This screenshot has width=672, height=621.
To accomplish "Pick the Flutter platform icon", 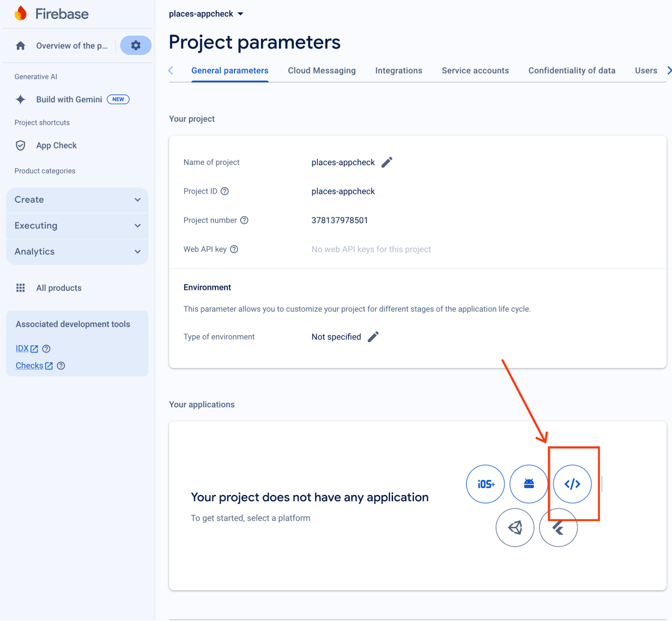I will (x=558, y=528).
